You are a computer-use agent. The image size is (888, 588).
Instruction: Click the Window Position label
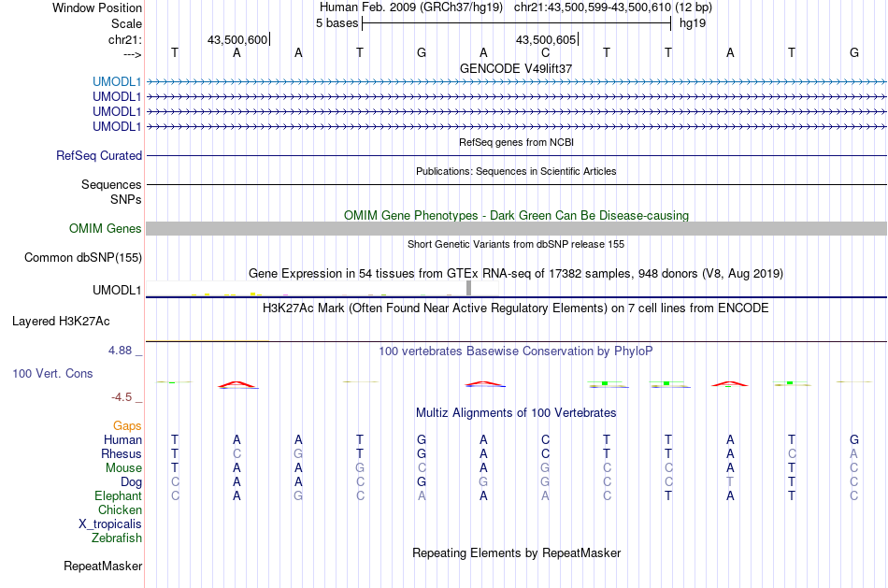pos(97,7)
